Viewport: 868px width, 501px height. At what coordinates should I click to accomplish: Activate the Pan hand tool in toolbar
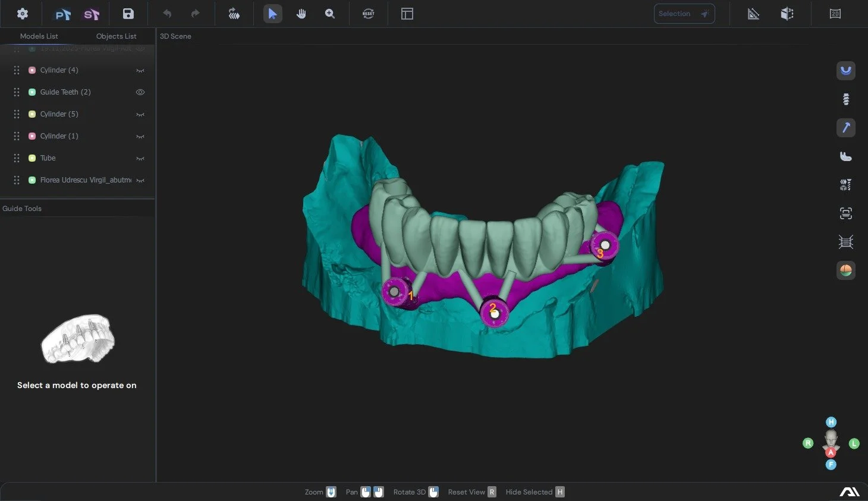point(301,13)
